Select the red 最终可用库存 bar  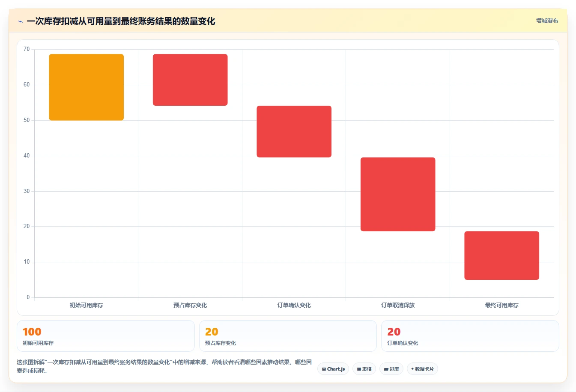(x=502, y=255)
